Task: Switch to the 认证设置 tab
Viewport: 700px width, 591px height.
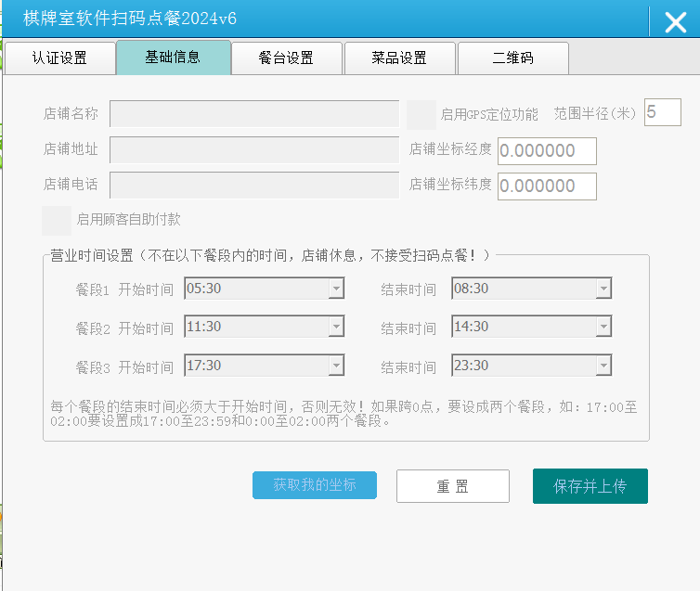Action: click(x=59, y=58)
